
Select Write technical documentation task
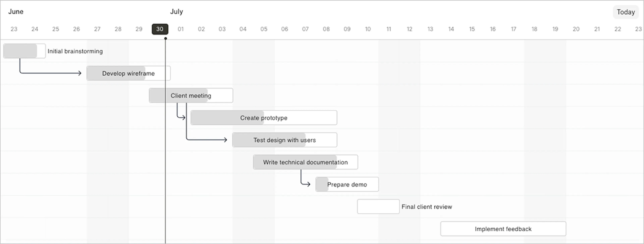click(305, 162)
